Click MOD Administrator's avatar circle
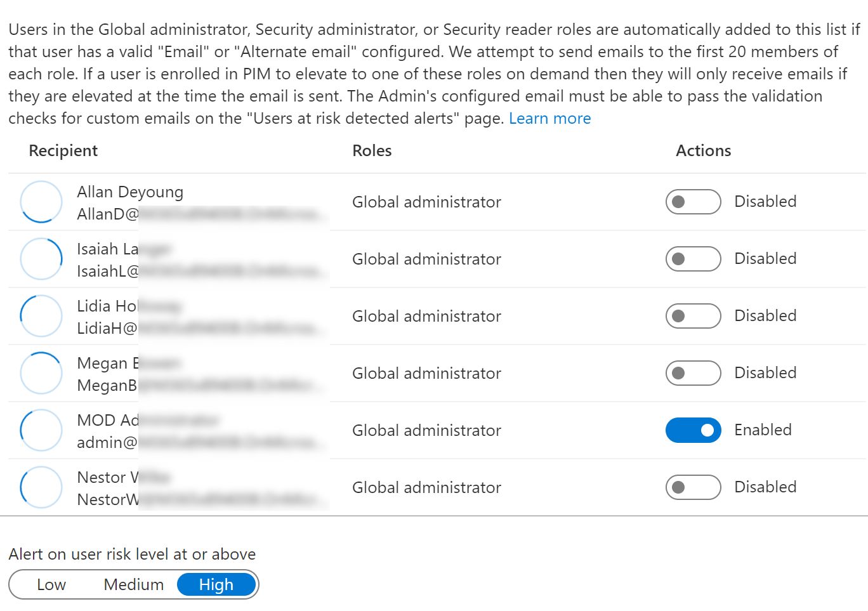The width and height of the screenshot is (868, 611). tap(41, 430)
